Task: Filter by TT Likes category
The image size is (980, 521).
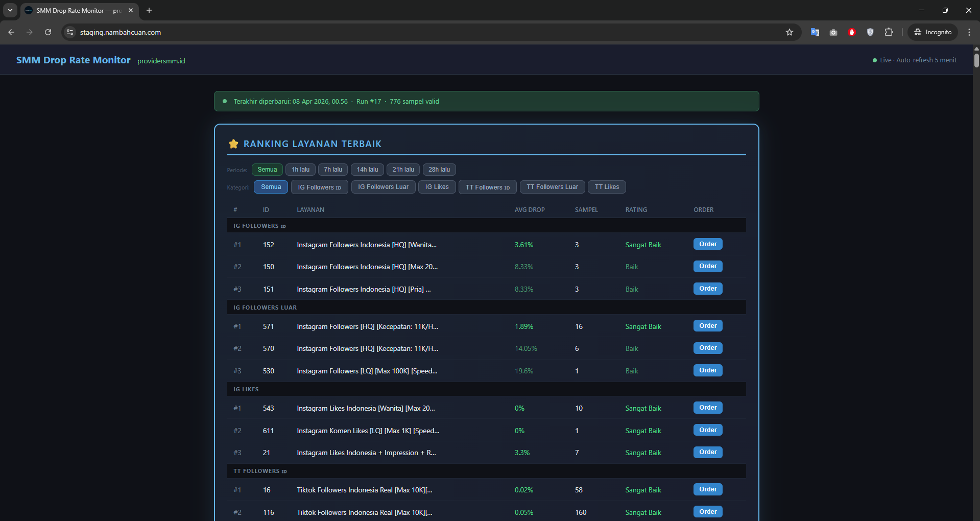Action: pyautogui.click(x=606, y=187)
